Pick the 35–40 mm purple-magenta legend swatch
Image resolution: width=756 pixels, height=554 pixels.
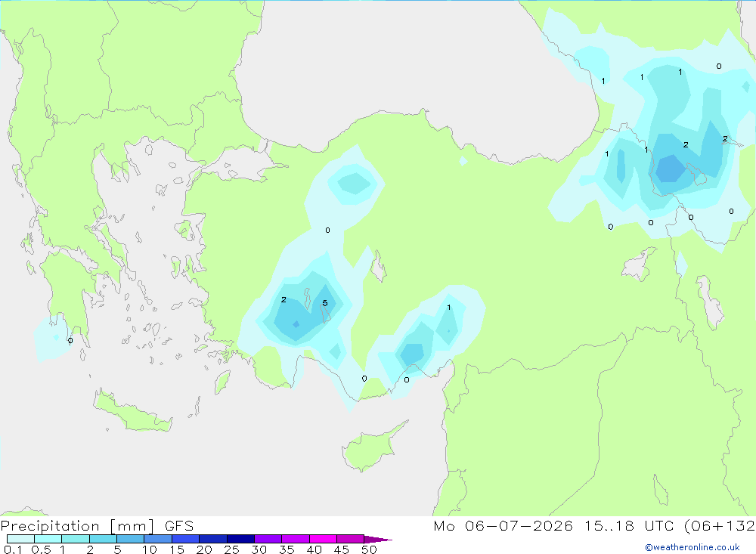click(x=296, y=539)
